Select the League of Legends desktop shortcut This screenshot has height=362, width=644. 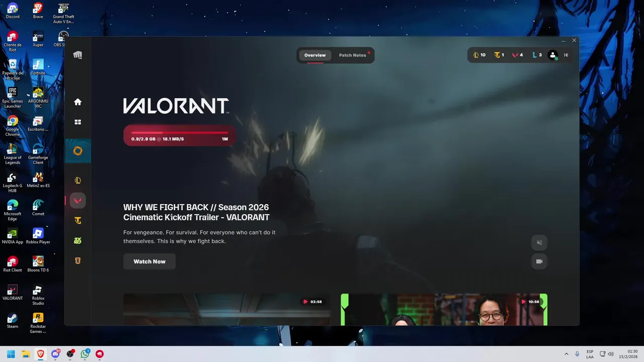pyautogui.click(x=13, y=154)
